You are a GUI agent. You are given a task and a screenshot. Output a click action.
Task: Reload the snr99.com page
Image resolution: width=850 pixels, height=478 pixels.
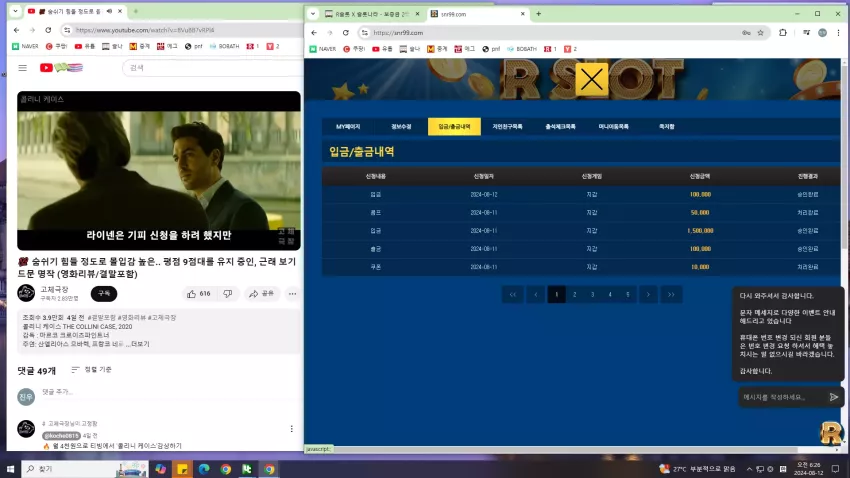point(345,33)
